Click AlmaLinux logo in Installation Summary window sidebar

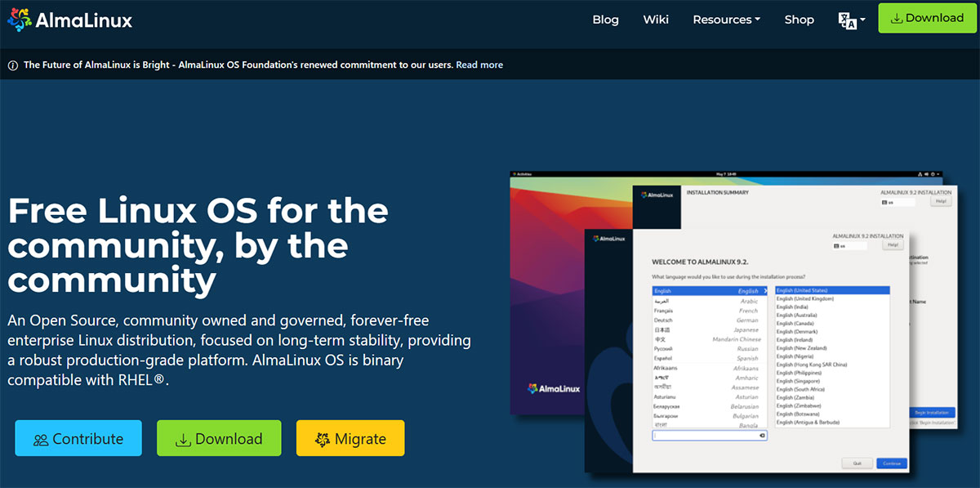tap(658, 196)
